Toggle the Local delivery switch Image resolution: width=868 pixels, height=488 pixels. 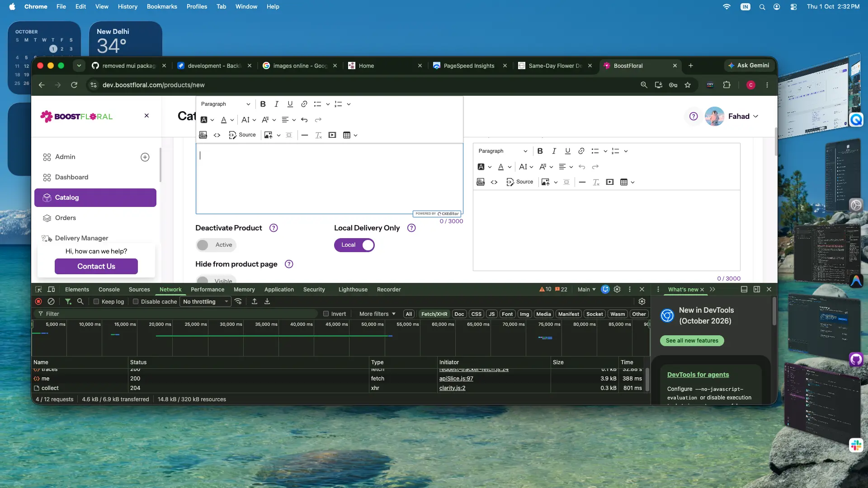tap(354, 245)
